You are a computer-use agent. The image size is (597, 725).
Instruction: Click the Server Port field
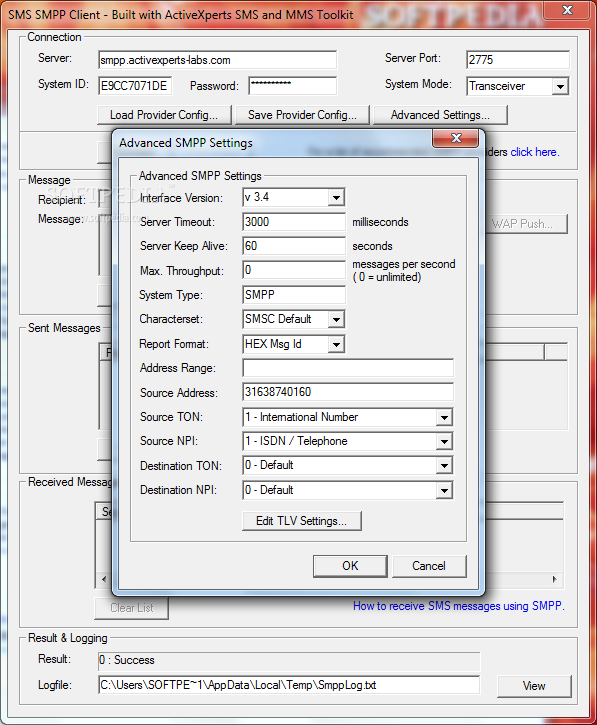[518, 60]
